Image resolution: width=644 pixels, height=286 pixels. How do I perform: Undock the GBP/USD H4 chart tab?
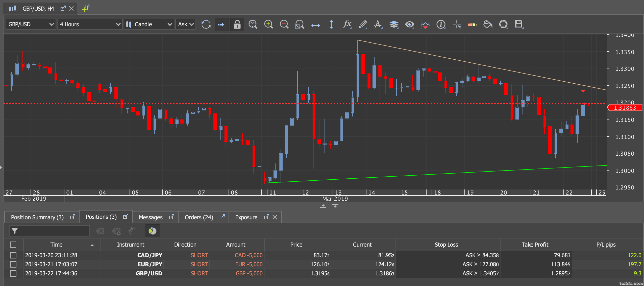(63, 8)
